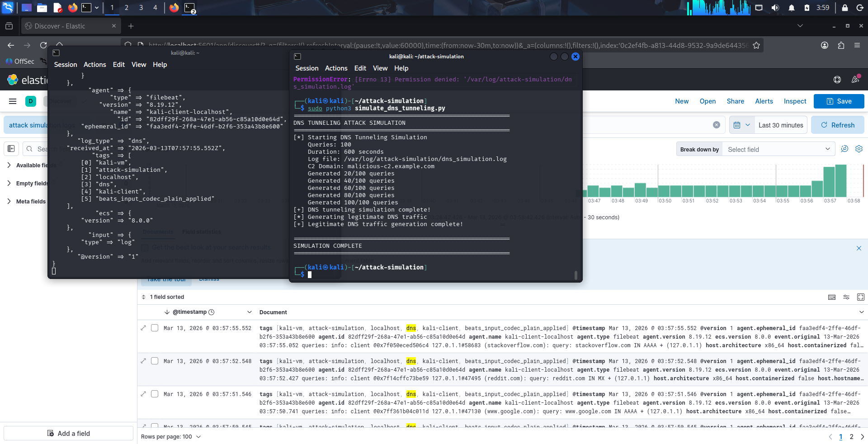The height and width of the screenshot is (444, 868).
Task: Launch Firefox from the top panel
Action: [x=72, y=7]
